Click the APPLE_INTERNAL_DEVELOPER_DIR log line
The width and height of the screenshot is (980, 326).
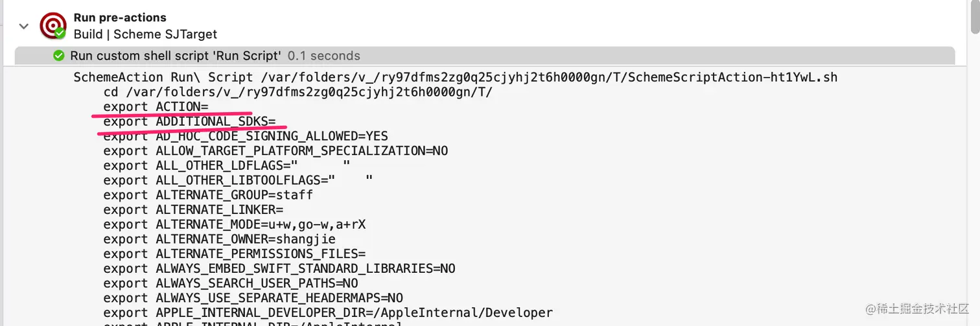pos(328,313)
